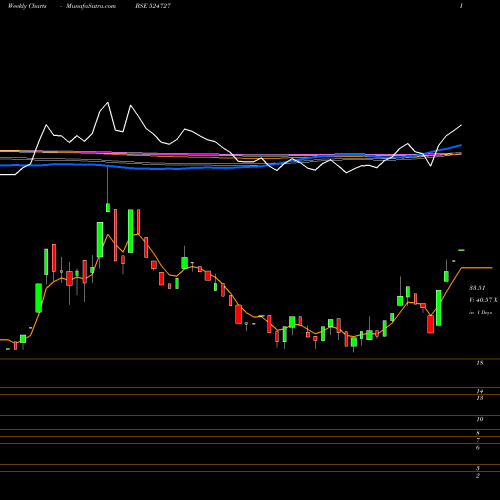Click the "MunafaSutra.com" source label
This screenshot has width=500, height=500.
(91, 6)
